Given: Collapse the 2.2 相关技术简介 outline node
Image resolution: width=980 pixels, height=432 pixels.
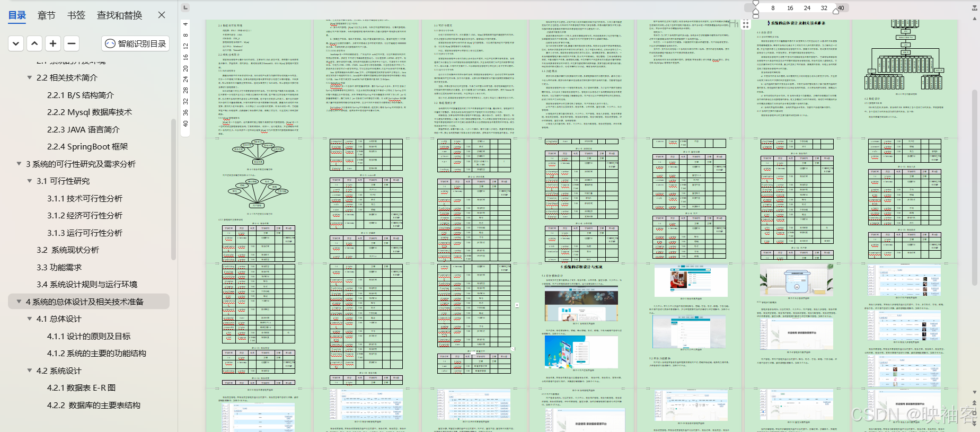Looking at the screenshot, I should coord(30,77).
